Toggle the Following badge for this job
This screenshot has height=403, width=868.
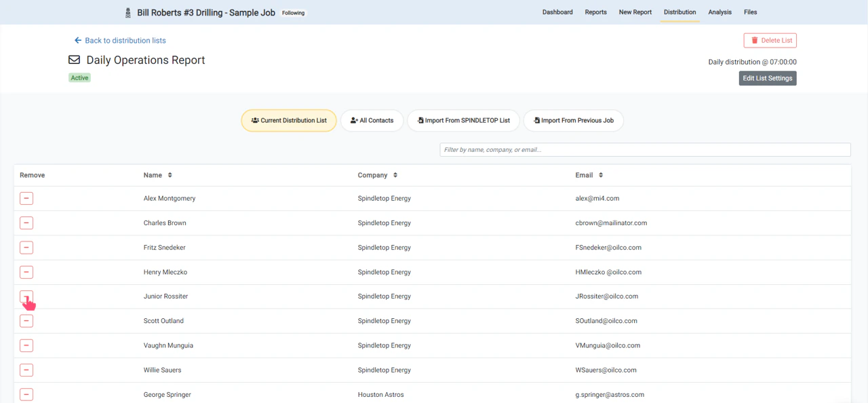coord(292,12)
